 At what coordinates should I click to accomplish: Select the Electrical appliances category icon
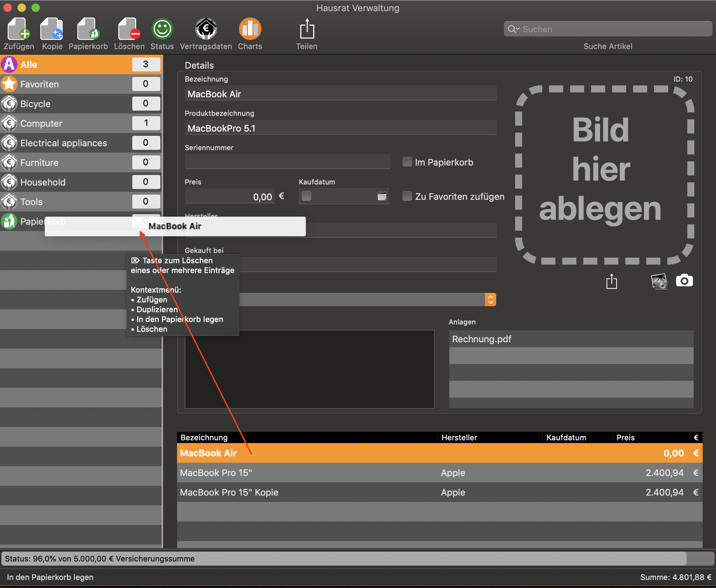click(x=9, y=143)
